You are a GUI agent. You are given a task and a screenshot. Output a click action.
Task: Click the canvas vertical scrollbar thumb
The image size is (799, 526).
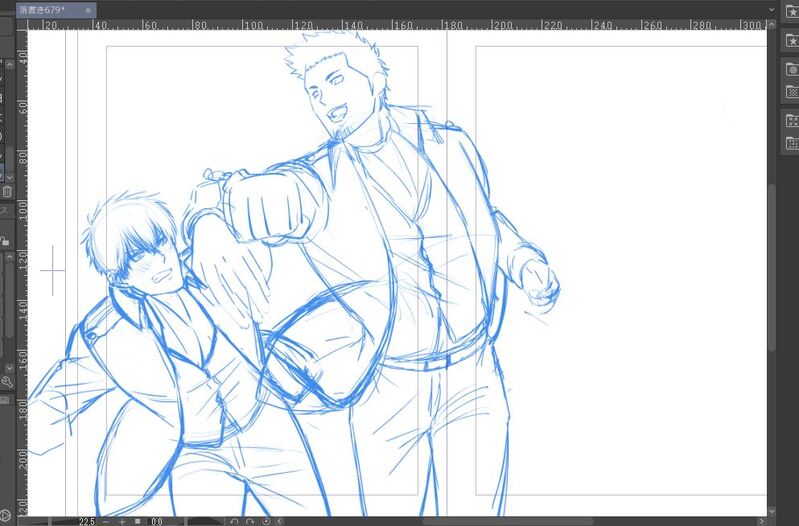771,268
